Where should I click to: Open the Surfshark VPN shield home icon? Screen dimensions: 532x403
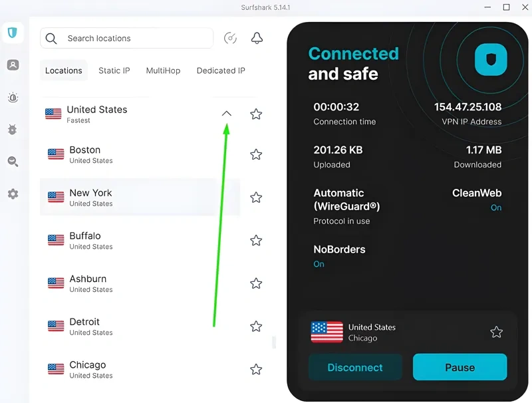click(x=13, y=32)
